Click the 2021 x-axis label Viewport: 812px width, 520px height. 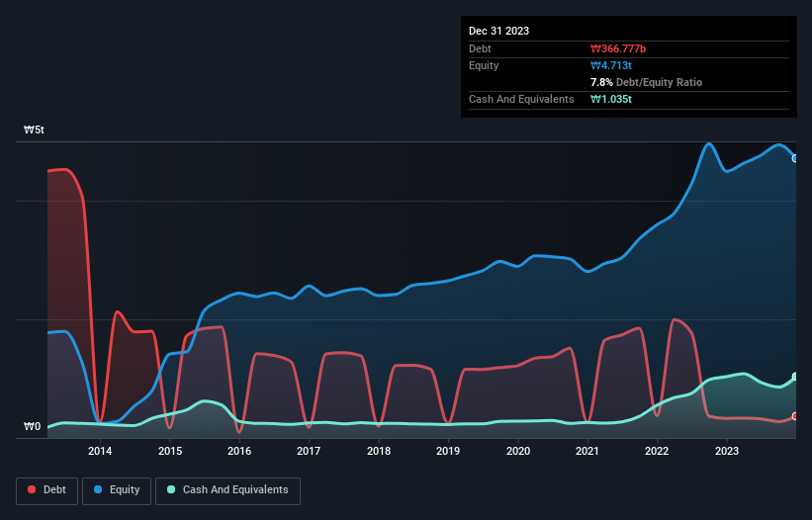tap(587, 451)
